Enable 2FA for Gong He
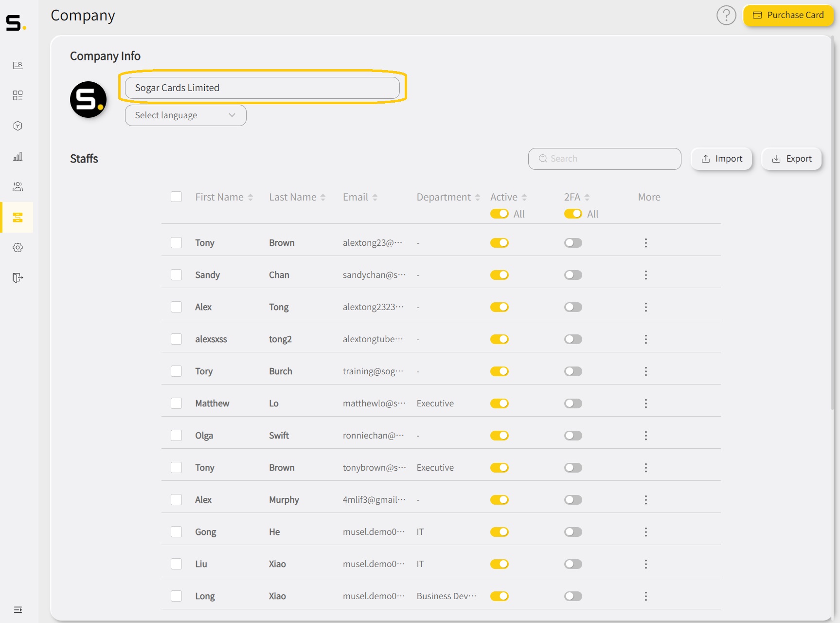The image size is (840, 623). click(573, 532)
